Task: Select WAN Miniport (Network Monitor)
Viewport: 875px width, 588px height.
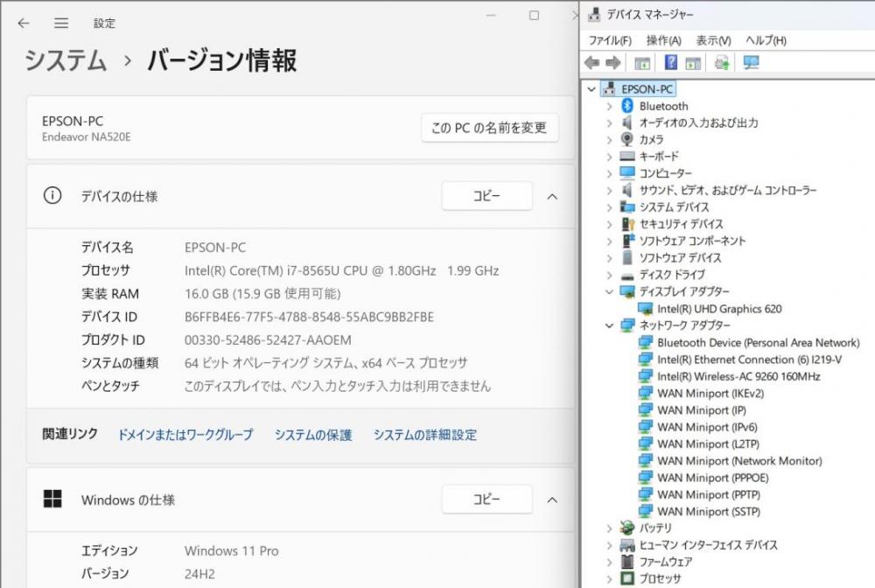Action: [x=739, y=461]
